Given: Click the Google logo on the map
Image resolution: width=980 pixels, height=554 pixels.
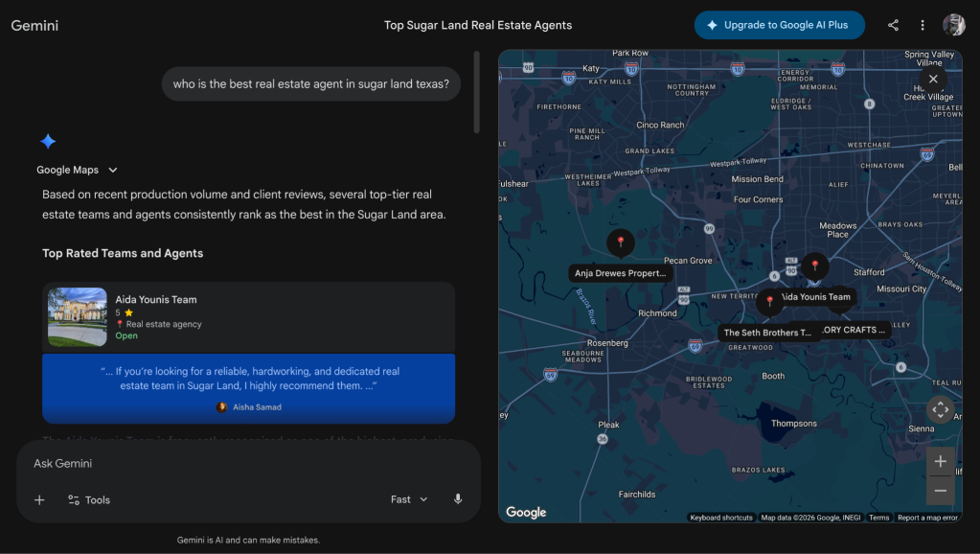Looking at the screenshot, I should (x=526, y=512).
